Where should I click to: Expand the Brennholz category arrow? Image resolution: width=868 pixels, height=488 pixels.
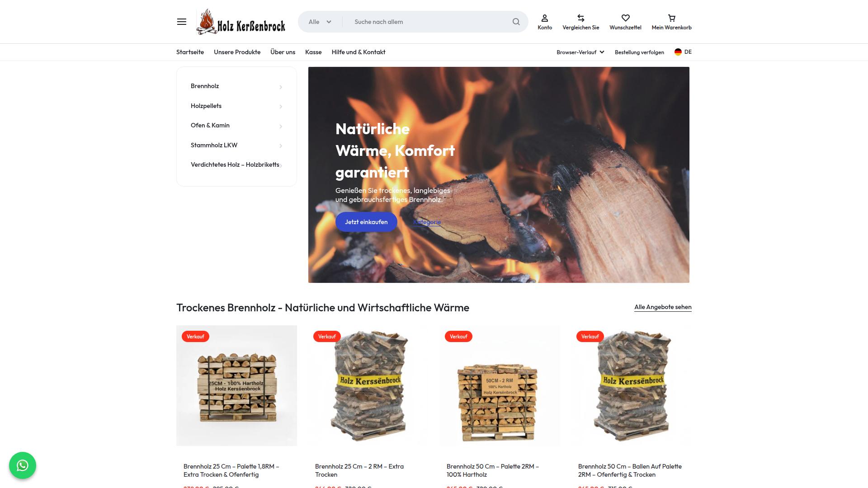click(281, 87)
